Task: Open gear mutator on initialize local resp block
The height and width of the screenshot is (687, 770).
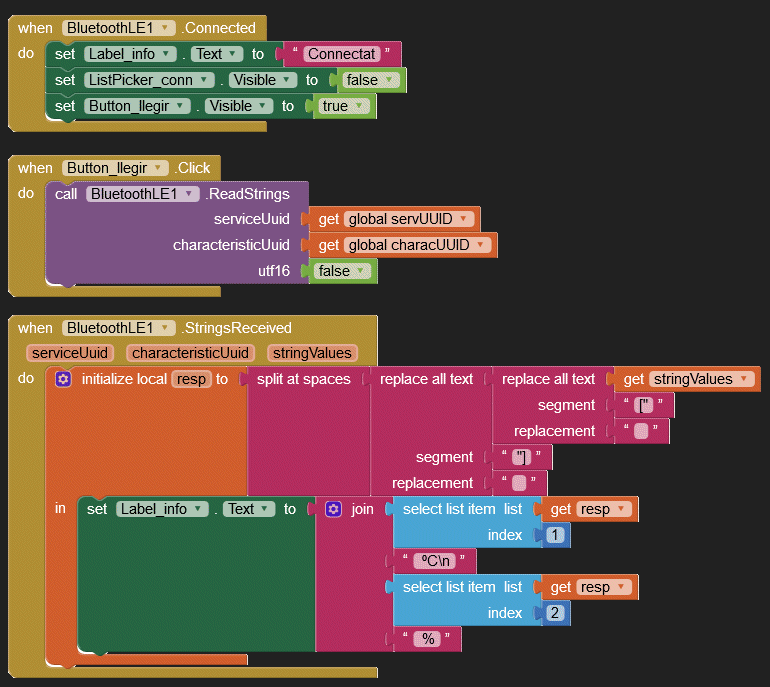Action: coord(63,379)
